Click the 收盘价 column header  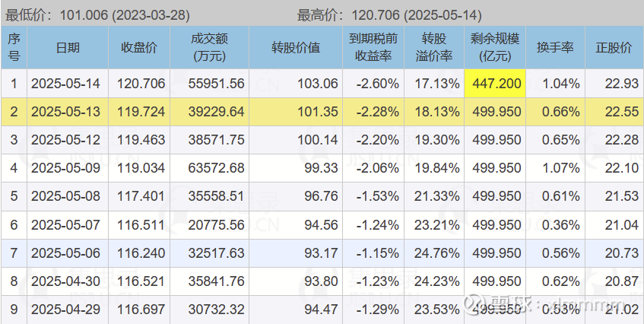pos(139,47)
